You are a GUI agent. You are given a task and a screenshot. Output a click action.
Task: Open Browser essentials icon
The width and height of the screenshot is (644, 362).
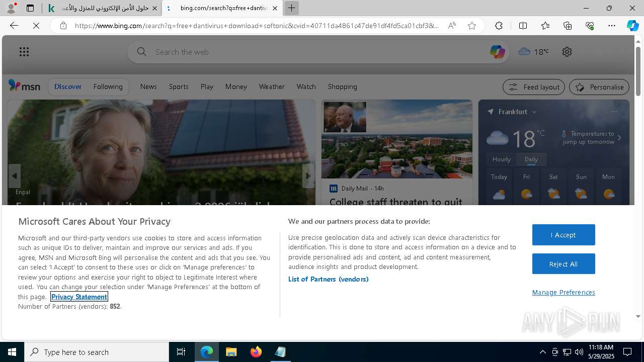[590, 26]
